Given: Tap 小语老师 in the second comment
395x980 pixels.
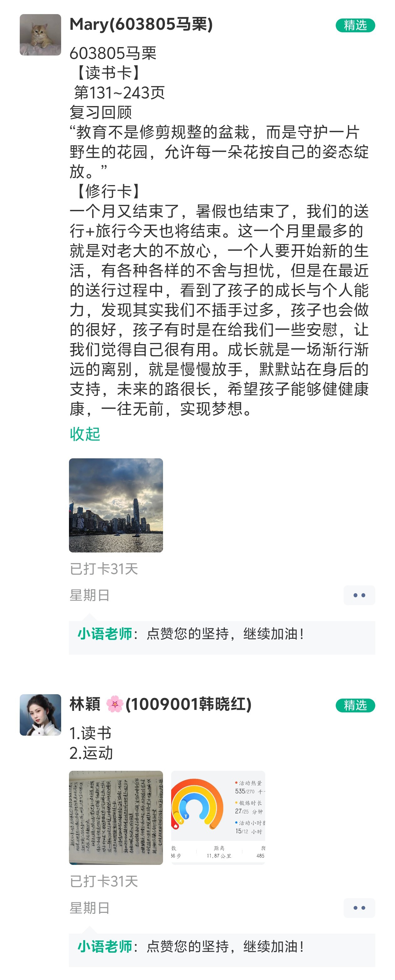Looking at the screenshot, I should (x=104, y=946).
